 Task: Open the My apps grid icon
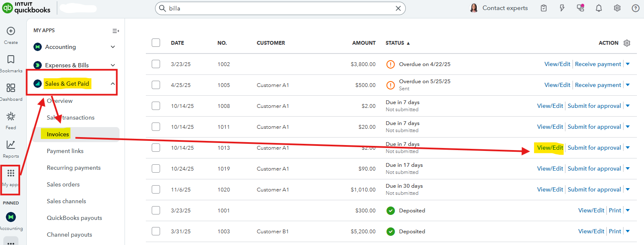click(x=11, y=174)
